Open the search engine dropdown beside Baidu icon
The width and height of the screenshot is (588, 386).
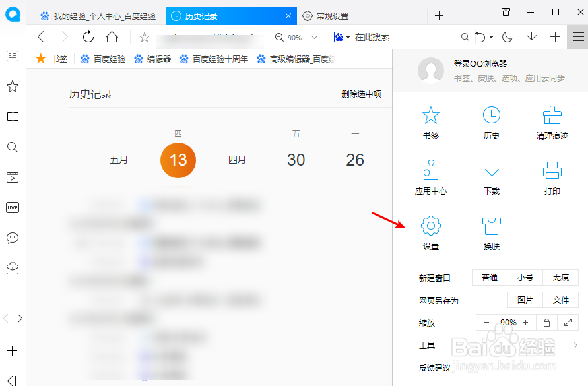coord(348,38)
